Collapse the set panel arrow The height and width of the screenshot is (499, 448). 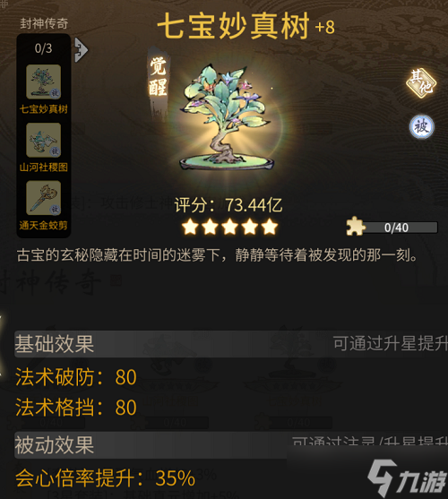[82, 50]
